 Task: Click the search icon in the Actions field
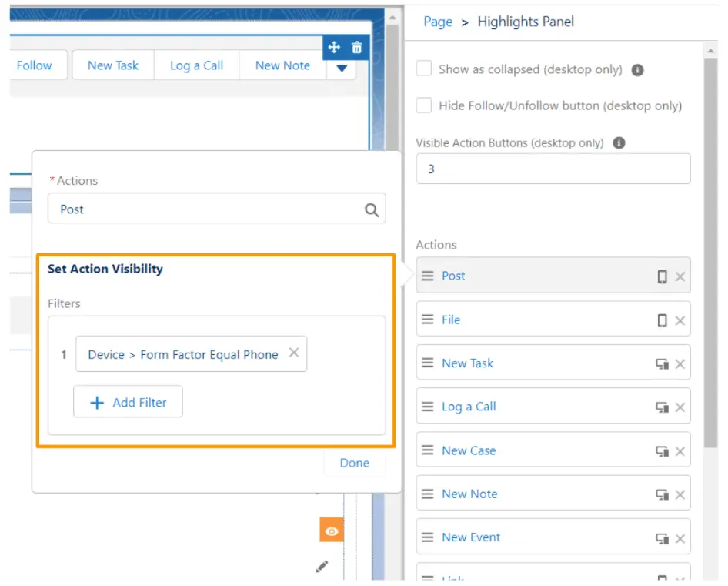pyautogui.click(x=371, y=209)
